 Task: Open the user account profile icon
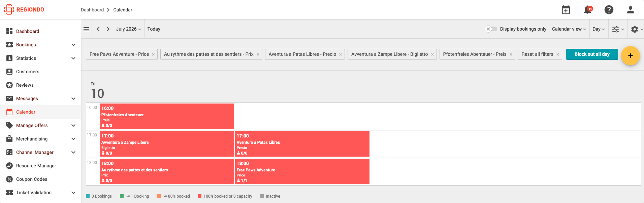[631, 10]
